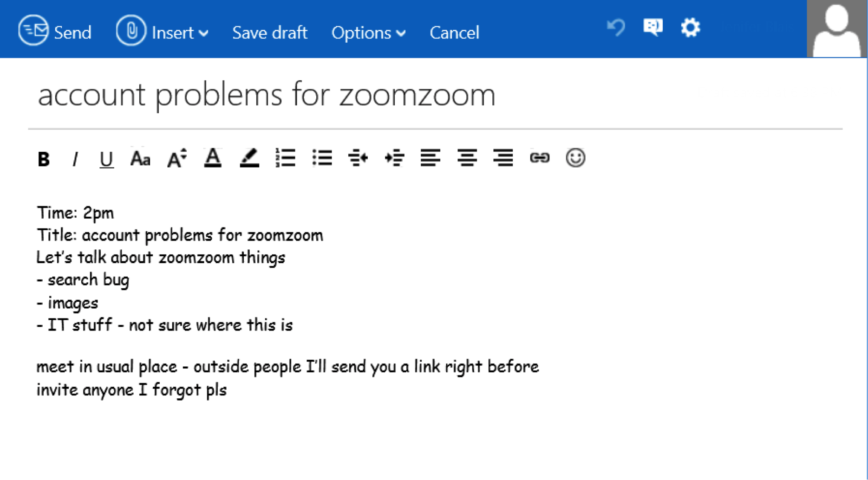The width and height of the screenshot is (868, 480).
Task: Open the font type picker
Action: click(140, 159)
